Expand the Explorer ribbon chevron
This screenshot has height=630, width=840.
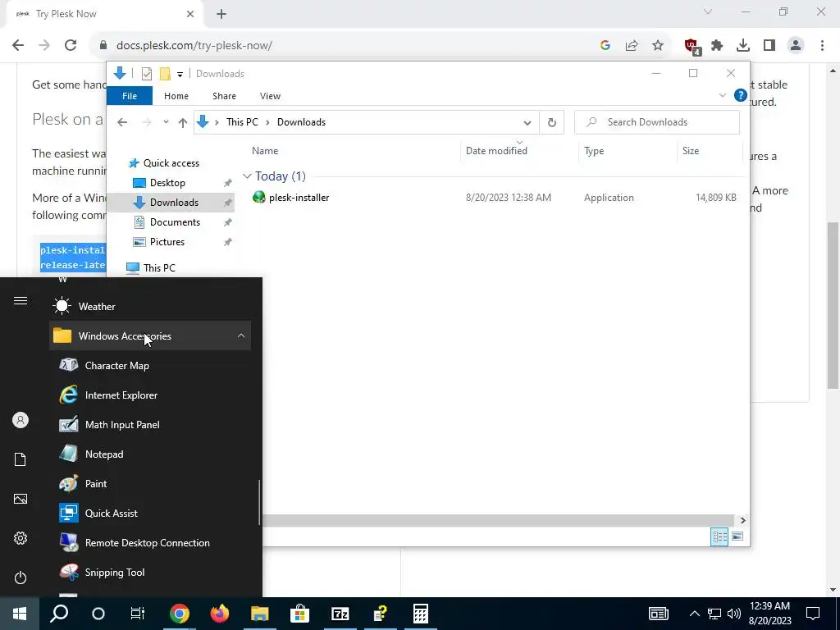[722, 95]
